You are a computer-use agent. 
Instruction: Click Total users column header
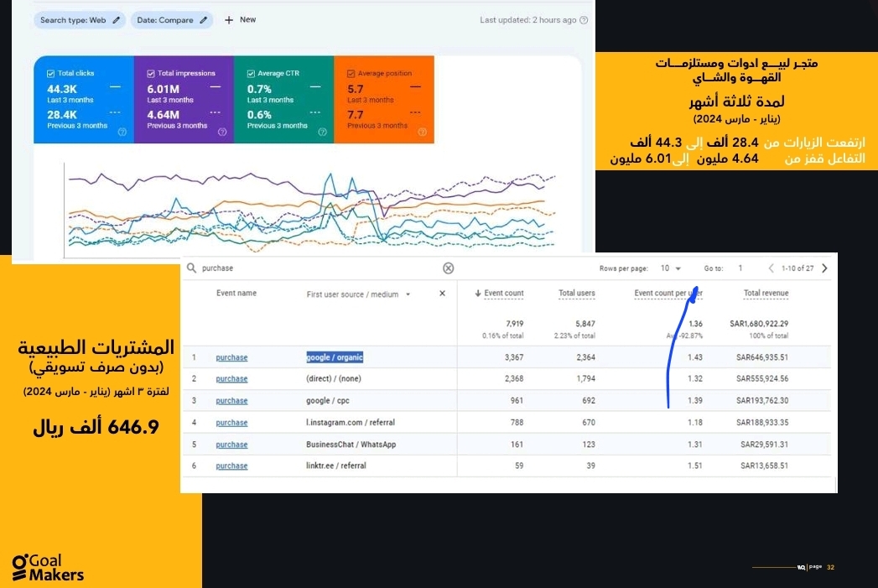click(x=576, y=294)
